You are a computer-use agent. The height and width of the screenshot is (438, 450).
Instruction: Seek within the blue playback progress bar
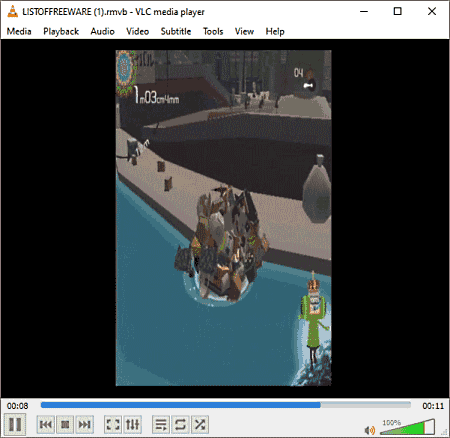point(226,405)
